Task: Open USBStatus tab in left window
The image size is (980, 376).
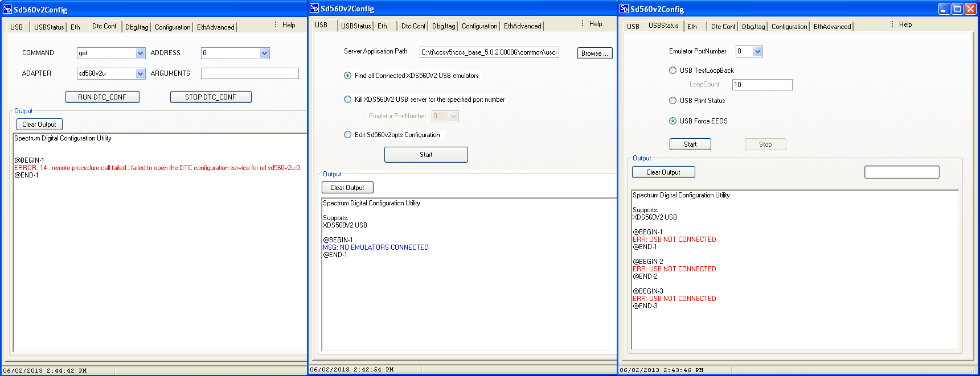Action: 49,27
